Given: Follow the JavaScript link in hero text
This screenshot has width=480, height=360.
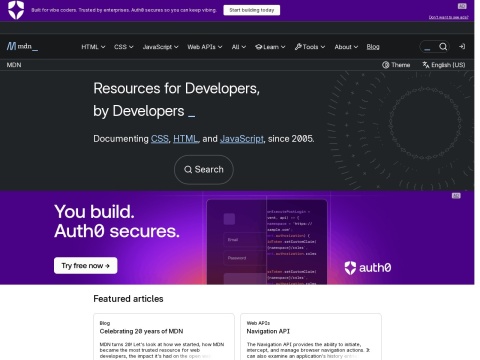Looking at the screenshot, I should [242, 139].
